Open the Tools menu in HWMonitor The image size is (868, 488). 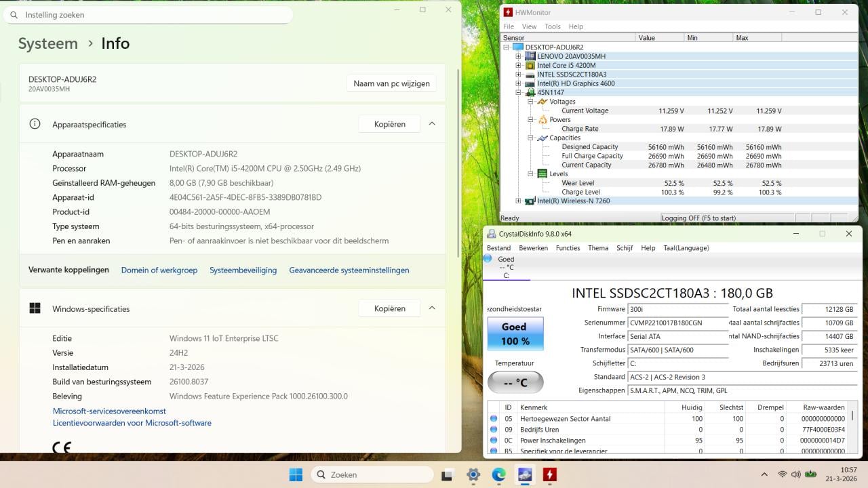(x=552, y=26)
